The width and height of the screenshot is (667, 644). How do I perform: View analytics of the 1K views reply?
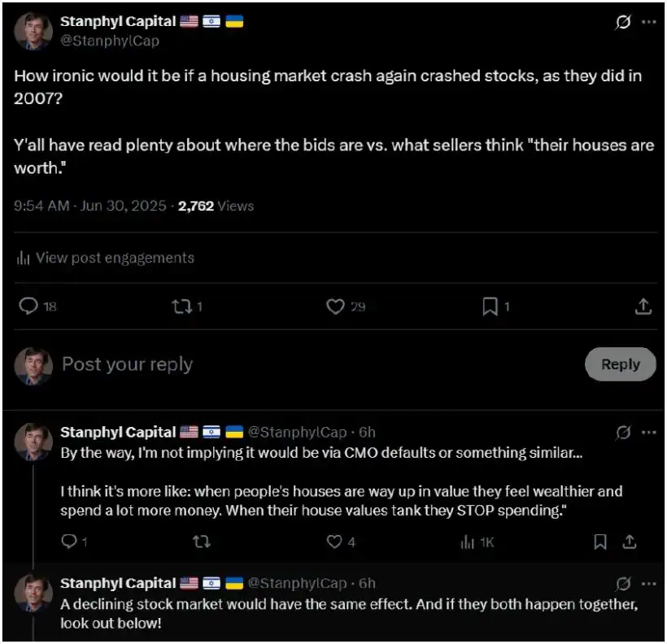coord(469,542)
